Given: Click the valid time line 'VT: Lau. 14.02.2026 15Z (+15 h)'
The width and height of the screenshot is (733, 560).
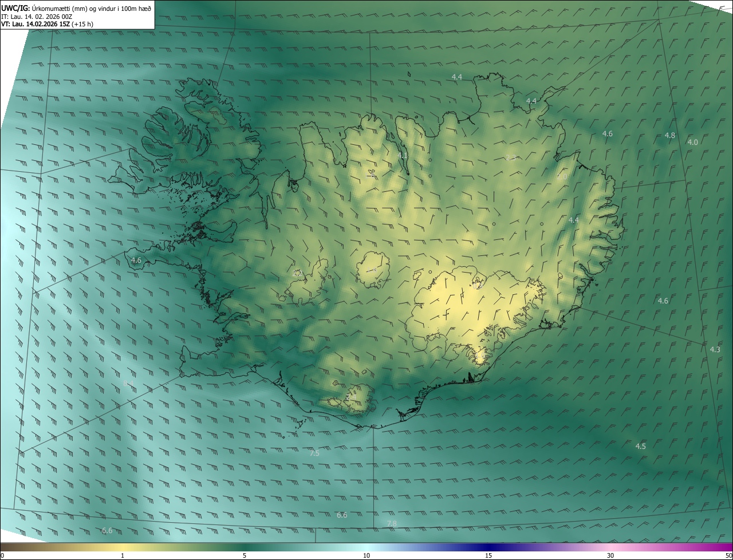Looking at the screenshot, I should pos(48,24).
